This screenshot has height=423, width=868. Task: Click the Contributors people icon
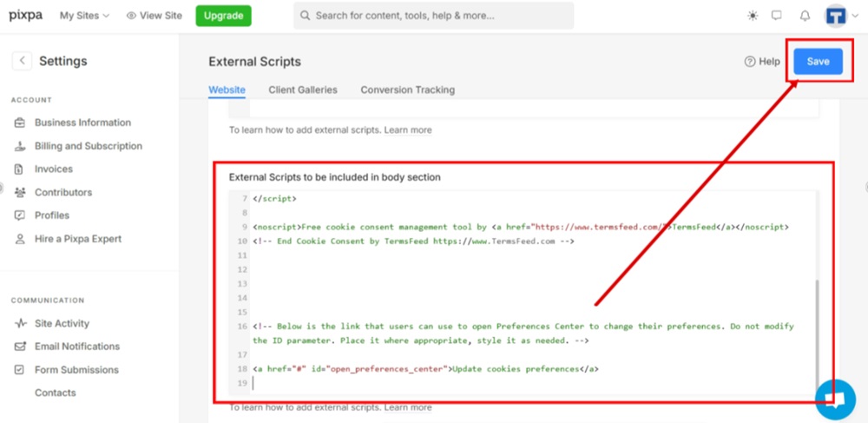(20, 193)
